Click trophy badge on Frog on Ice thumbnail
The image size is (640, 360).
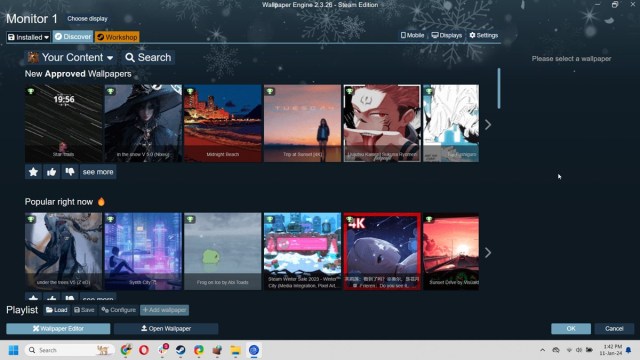pyautogui.click(x=190, y=219)
